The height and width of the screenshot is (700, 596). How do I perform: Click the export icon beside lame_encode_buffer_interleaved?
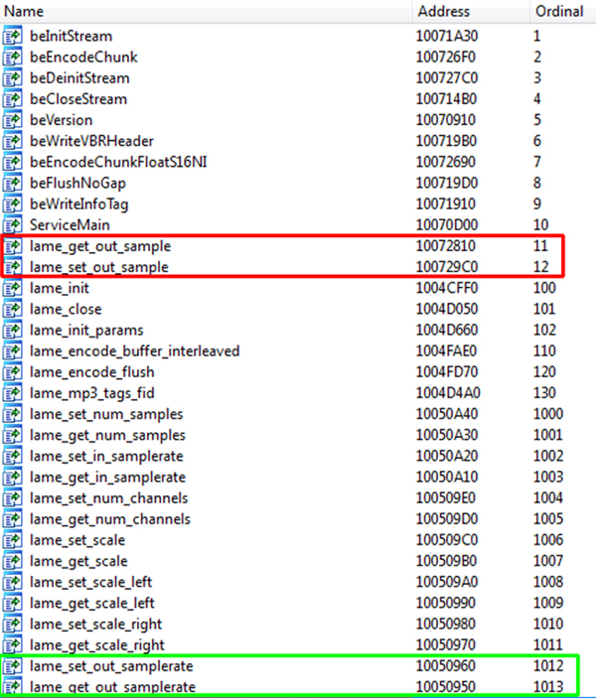pyautogui.click(x=13, y=350)
